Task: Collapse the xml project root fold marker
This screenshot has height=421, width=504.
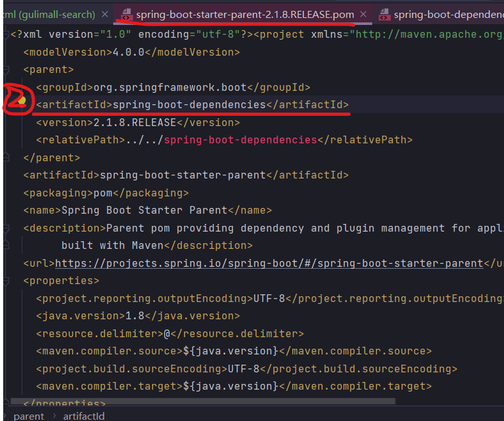Action: 6,35
